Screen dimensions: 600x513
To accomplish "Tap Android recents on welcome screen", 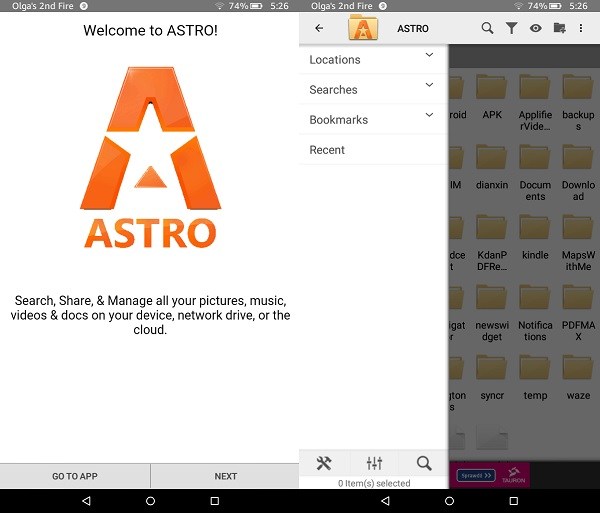I will 215,501.
